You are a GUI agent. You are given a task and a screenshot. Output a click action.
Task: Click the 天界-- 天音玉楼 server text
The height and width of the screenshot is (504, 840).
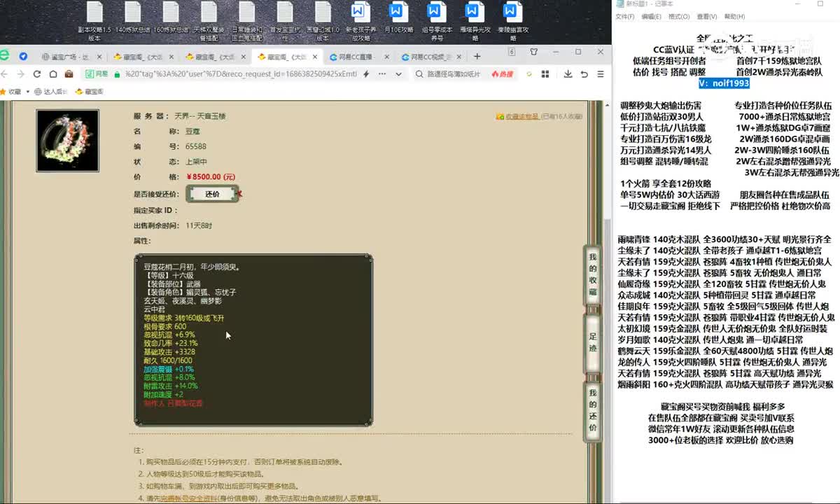click(x=200, y=116)
